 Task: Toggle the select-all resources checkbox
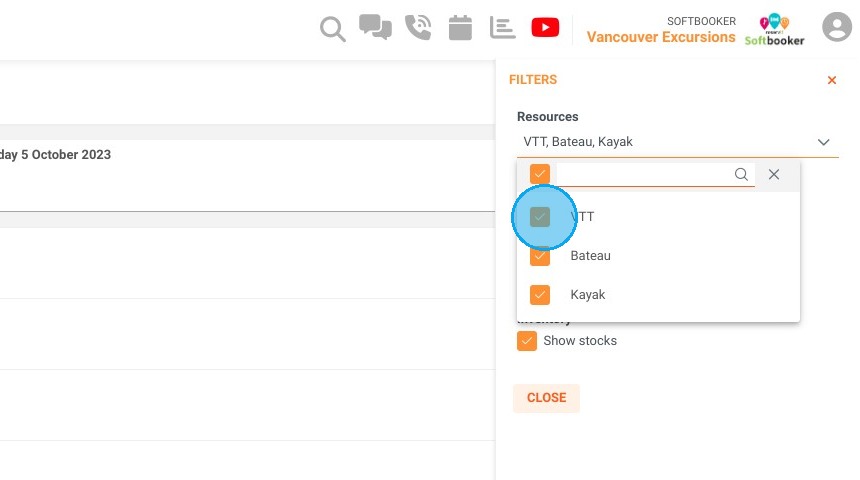[540, 174]
